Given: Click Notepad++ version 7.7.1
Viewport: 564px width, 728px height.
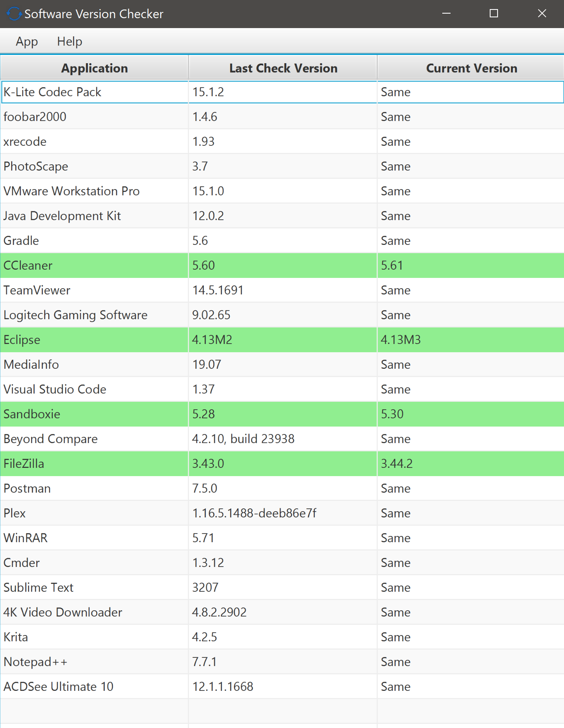Looking at the screenshot, I should 283,662.
